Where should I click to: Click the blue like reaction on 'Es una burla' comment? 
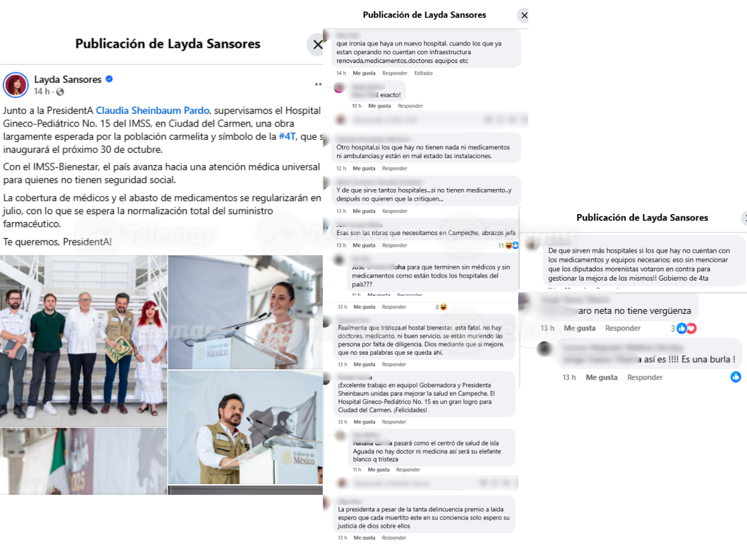pos(736,377)
